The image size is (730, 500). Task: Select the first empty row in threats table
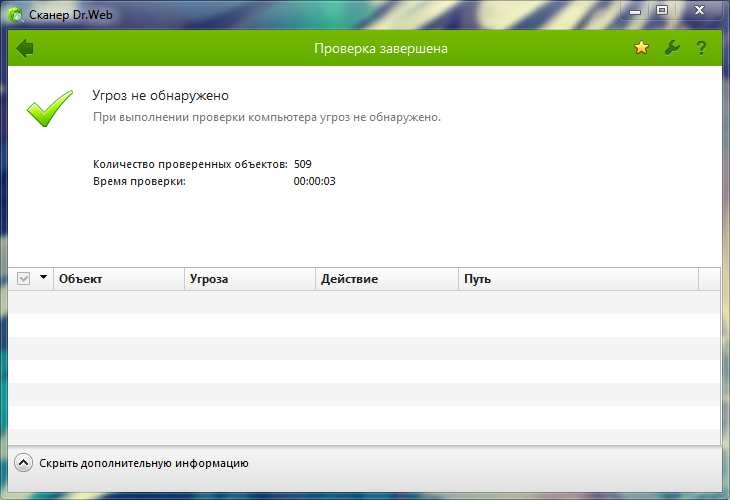tap(364, 302)
